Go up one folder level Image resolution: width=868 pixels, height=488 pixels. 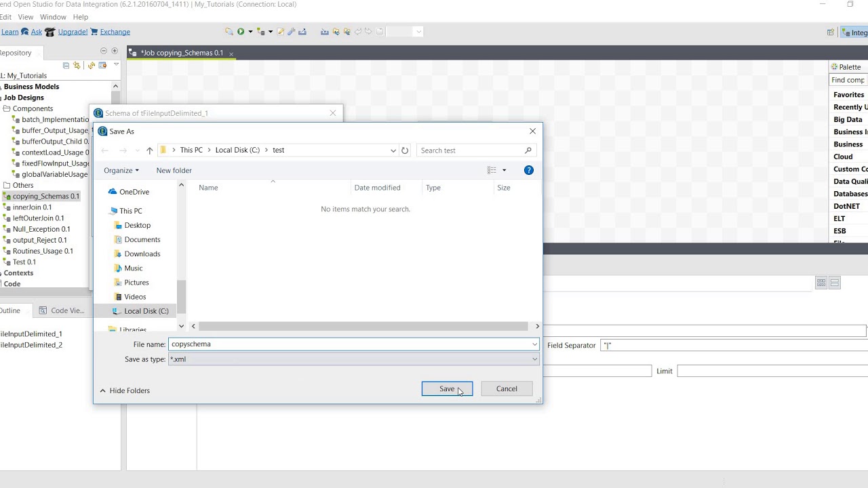[149, 150]
